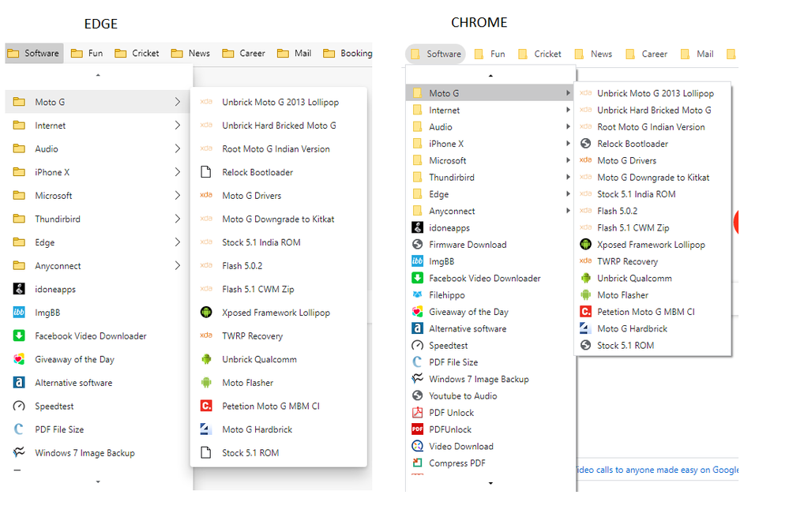Click Facebook Video Downloader icon in Edge
This screenshot has height=532, width=789.
pos(19,336)
